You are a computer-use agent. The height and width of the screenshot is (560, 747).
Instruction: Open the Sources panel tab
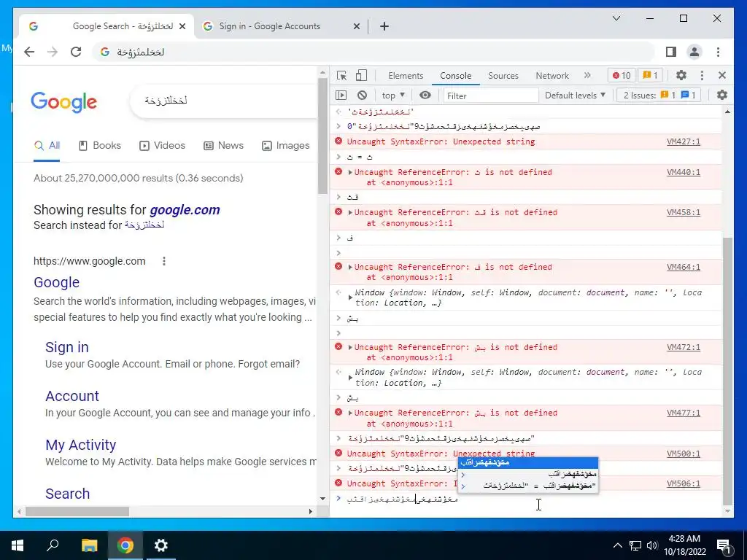(503, 76)
